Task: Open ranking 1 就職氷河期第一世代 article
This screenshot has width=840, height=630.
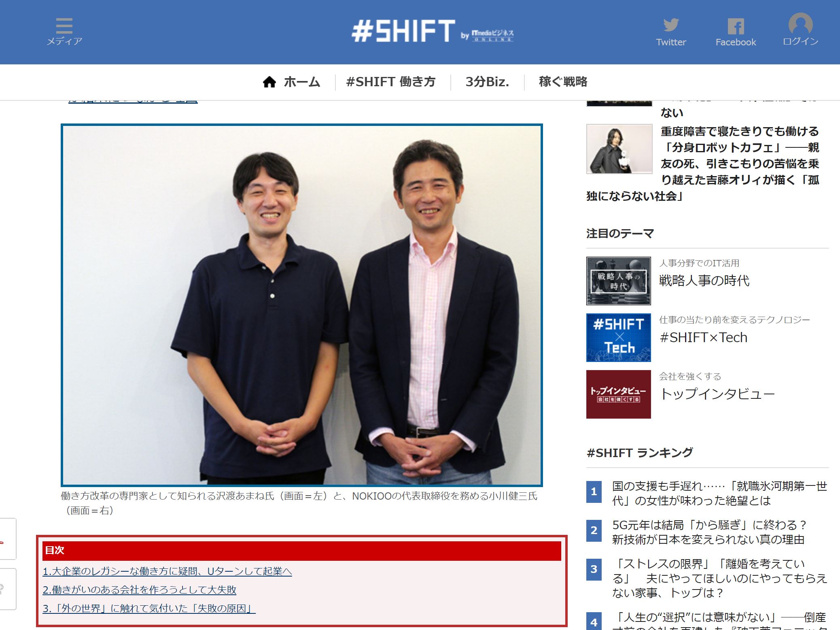Action: pos(719,494)
